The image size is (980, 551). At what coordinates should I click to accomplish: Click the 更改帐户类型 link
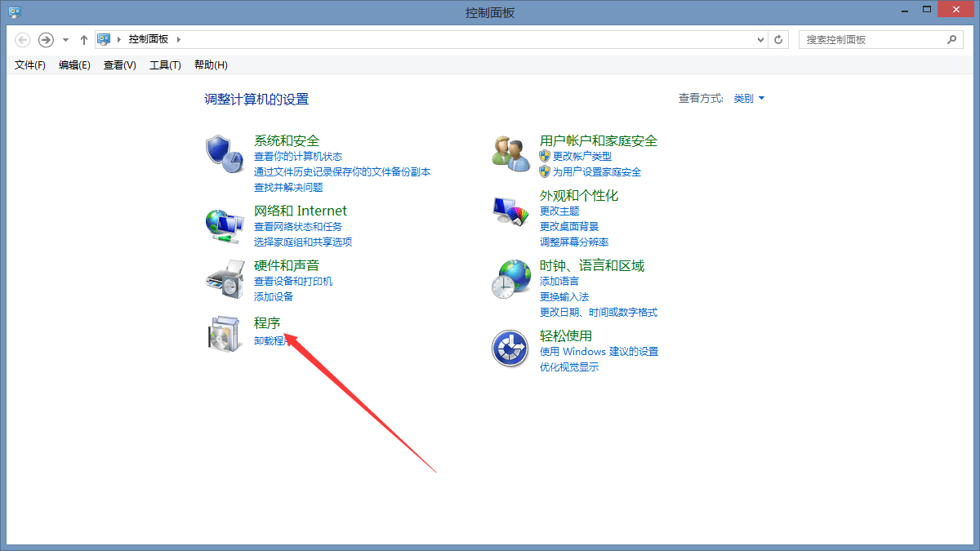click(582, 157)
